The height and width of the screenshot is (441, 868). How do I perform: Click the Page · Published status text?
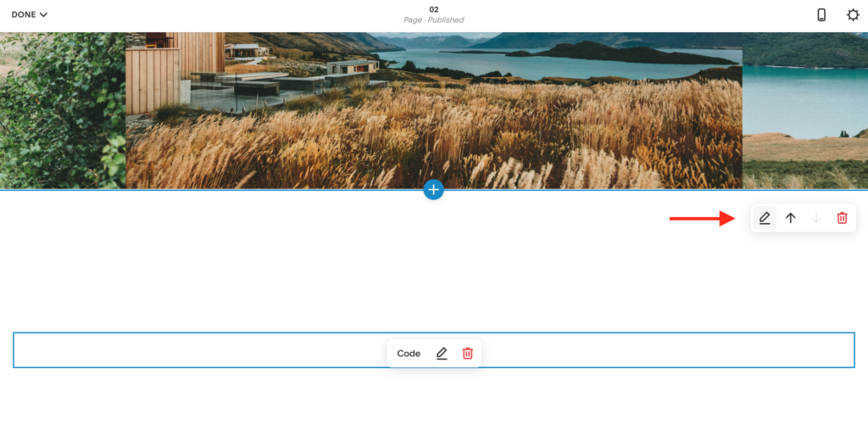[x=434, y=20]
